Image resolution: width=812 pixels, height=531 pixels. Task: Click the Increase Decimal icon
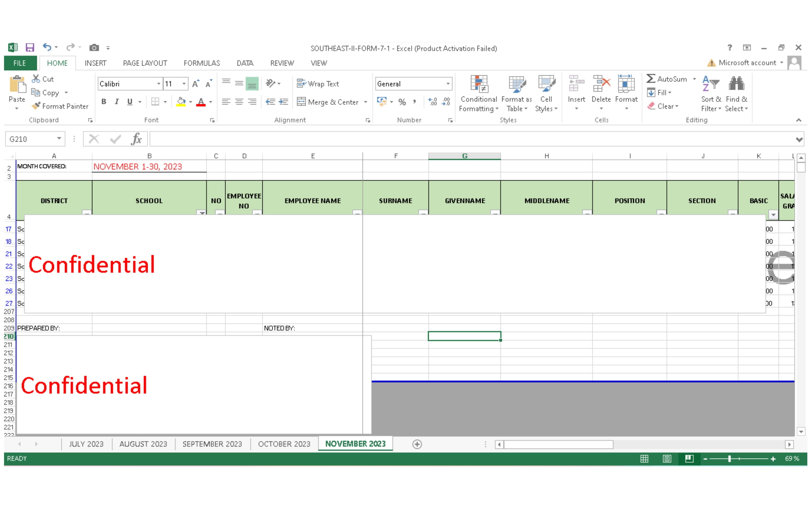click(433, 102)
